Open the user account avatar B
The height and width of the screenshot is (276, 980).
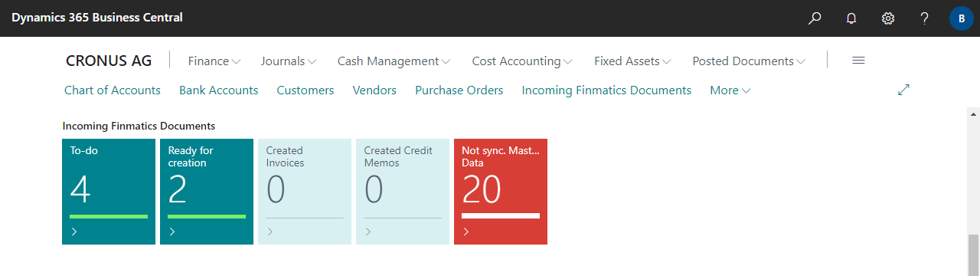click(x=961, y=18)
